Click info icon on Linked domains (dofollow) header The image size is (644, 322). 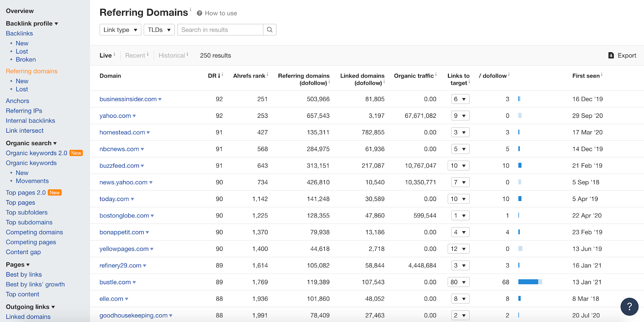tap(384, 82)
